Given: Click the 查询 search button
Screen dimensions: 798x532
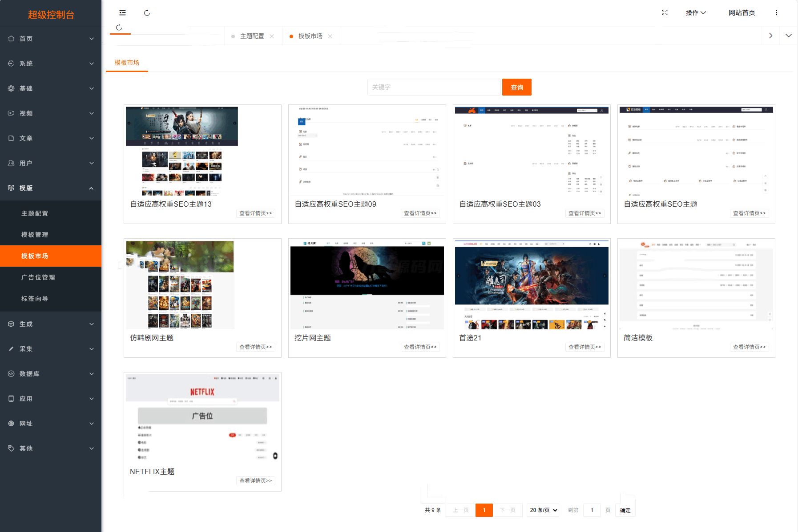Looking at the screenshot, I should 517,87.
